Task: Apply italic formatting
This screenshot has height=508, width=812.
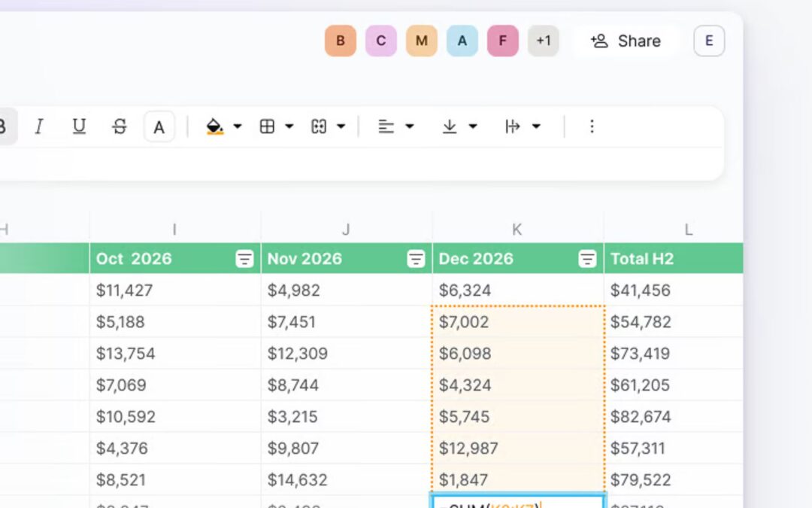Action: coord(39,126)
